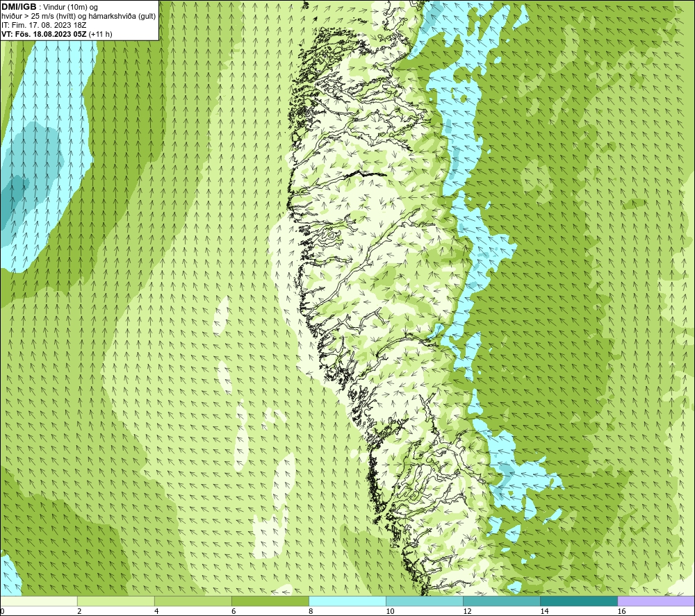Click the 'DMI/IGB : Vindur (10m) og' title line

click(x=50, y=7)
